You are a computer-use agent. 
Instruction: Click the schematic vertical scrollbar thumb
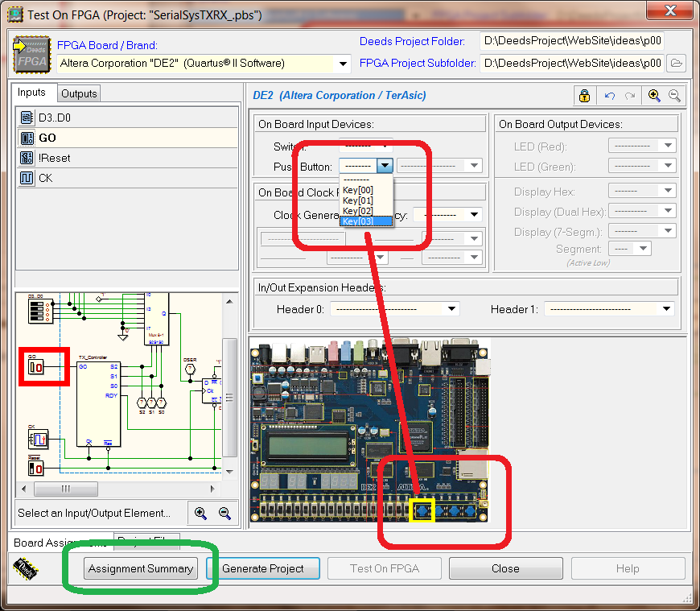229,398
